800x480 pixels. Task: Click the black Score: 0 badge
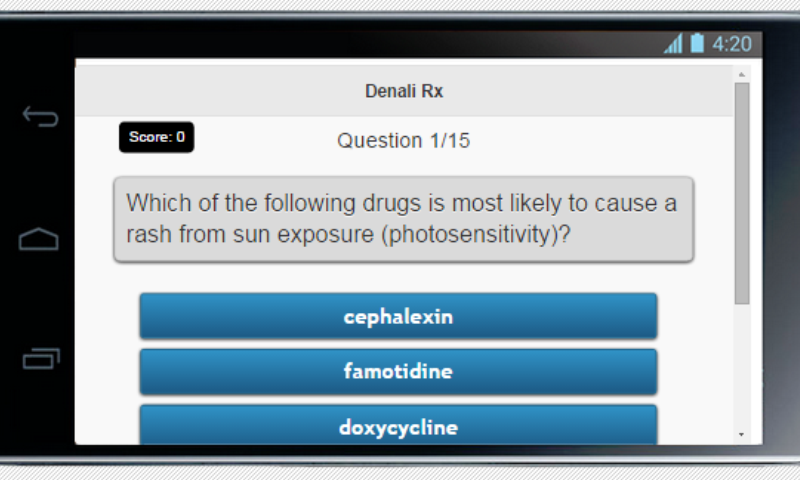point(157,137)
